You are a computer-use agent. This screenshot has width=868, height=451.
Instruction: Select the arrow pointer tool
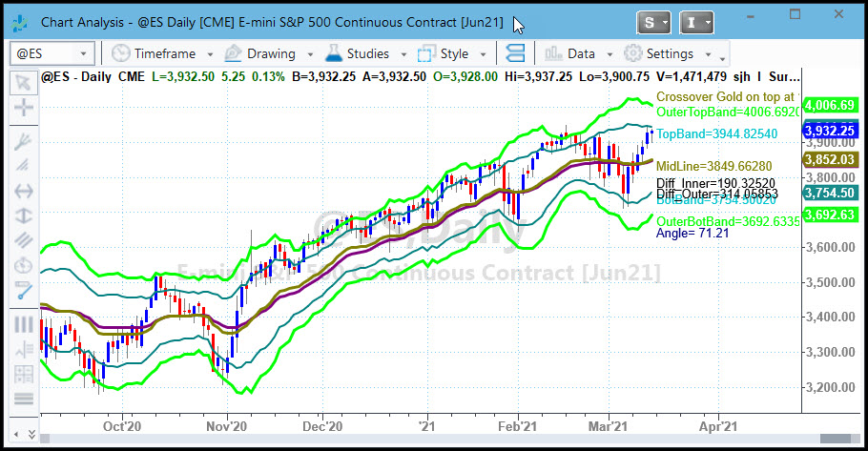23,82
